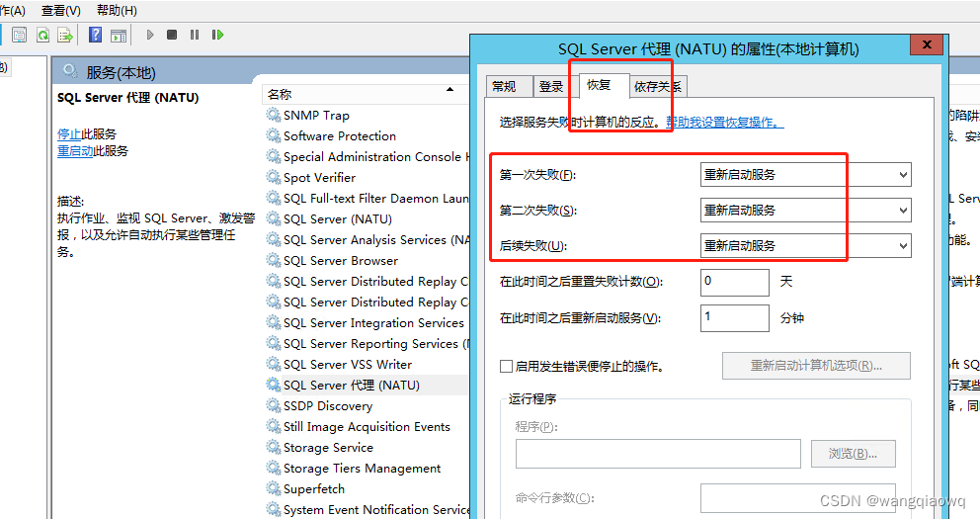Open the 第二次失败 dropdown

click(805, 211)
